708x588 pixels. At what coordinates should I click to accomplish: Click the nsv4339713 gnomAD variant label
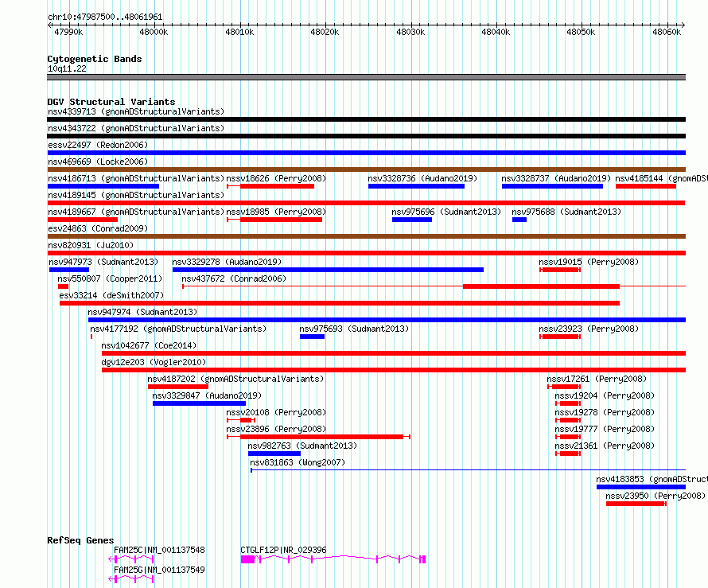[136, 111]
